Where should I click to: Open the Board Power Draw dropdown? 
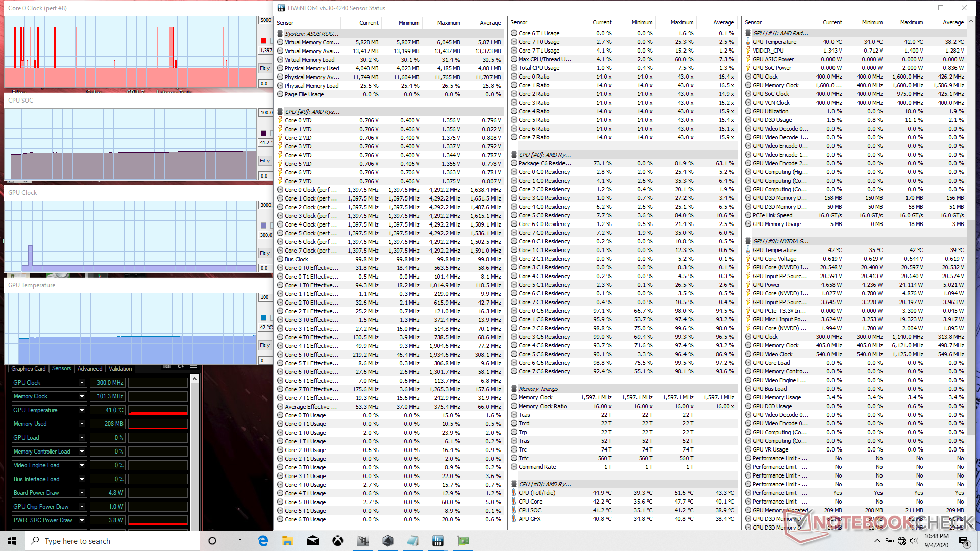pos(82,493)
